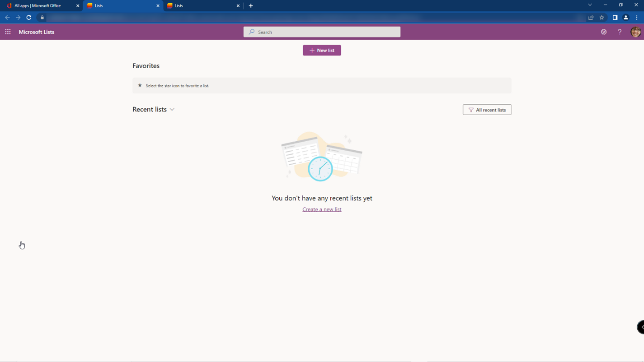This screenshot has width=644, height=362.
Task: Open the account profile picture
Action: (x=635, y=32)
